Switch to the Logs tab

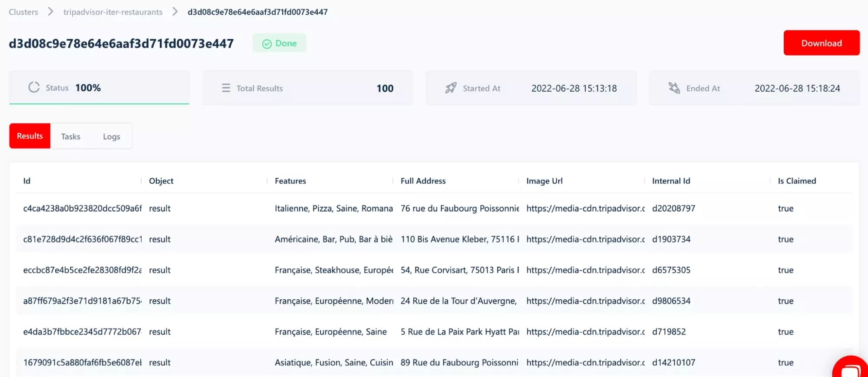[112, 136]
